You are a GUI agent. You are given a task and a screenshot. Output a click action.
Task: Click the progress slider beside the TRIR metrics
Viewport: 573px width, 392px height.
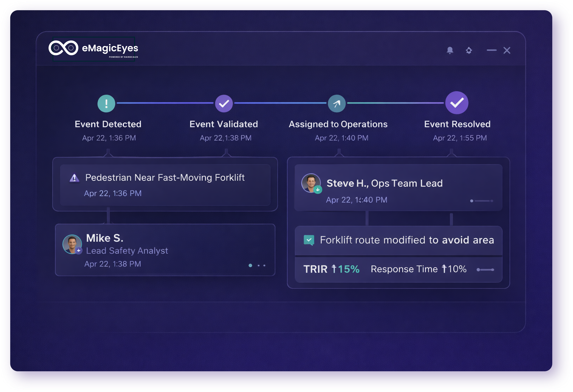coord(486,270)
